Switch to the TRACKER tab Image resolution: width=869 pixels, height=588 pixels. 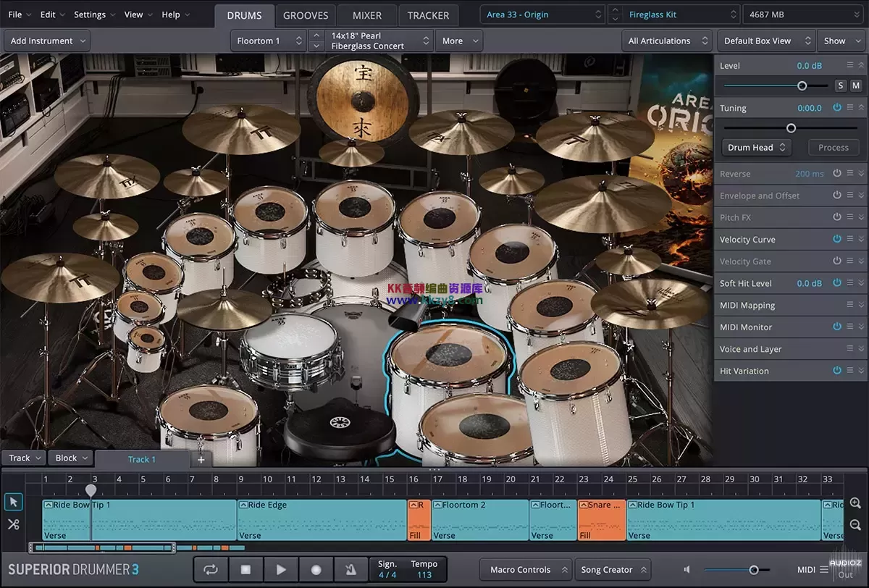[x=428, y=15]
